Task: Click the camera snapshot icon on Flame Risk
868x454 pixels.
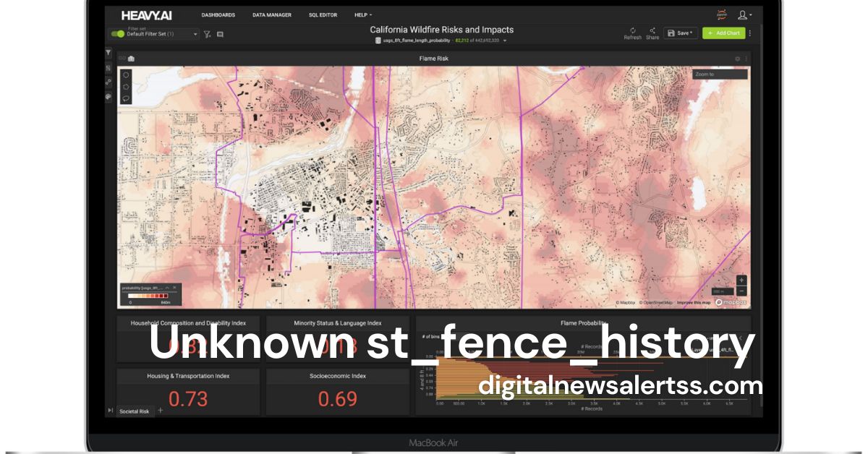Action: pyautogui.click(x=131, y=59)
